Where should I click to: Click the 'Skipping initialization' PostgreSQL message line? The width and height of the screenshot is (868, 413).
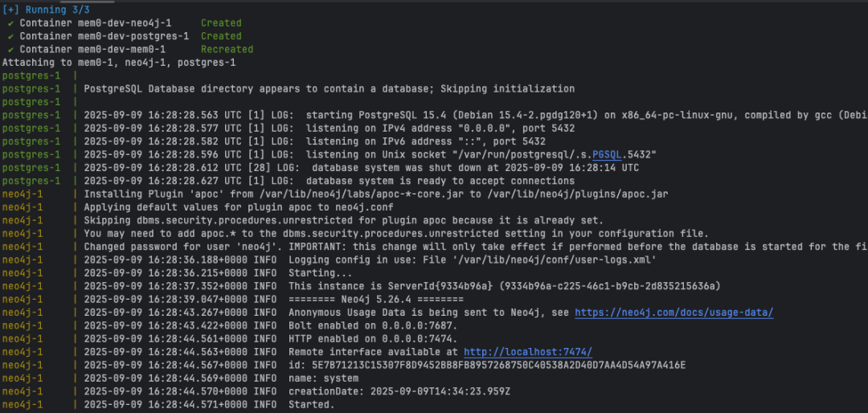(289, 88)
